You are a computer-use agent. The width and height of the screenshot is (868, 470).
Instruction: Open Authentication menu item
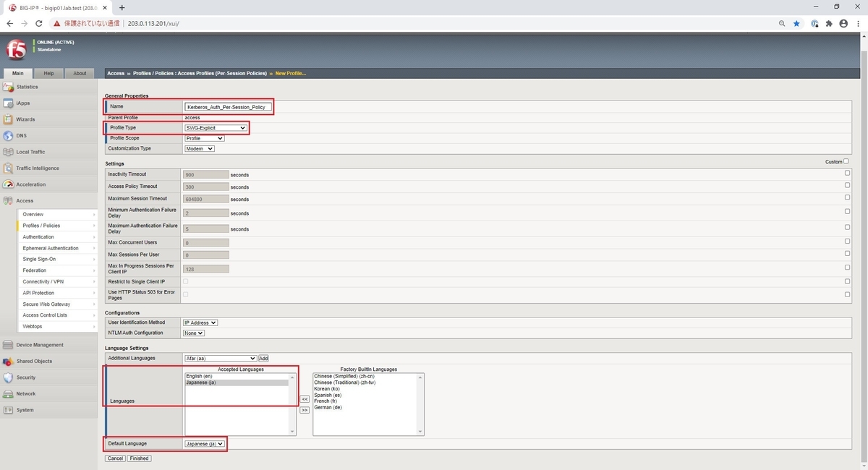(x=57, y=237)
